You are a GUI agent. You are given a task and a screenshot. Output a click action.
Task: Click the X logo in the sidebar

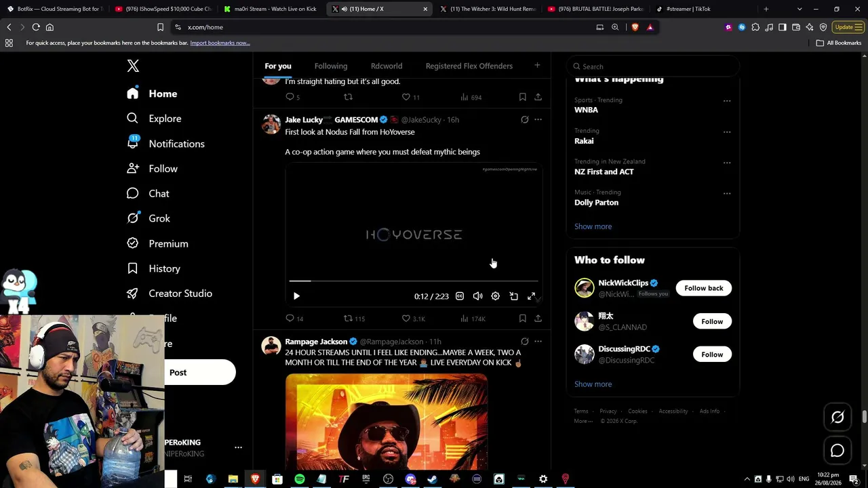[x=133, y=66]
